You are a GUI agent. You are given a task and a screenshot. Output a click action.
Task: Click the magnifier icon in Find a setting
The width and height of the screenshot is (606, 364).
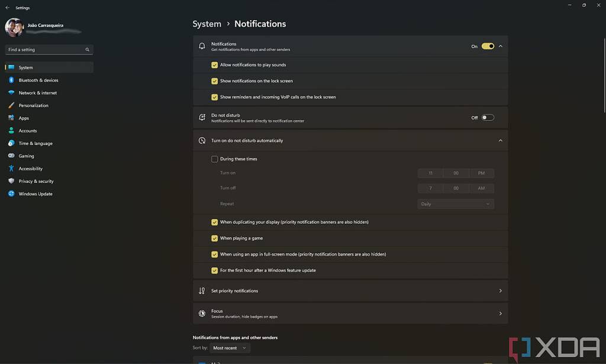(x=86, y=49)
